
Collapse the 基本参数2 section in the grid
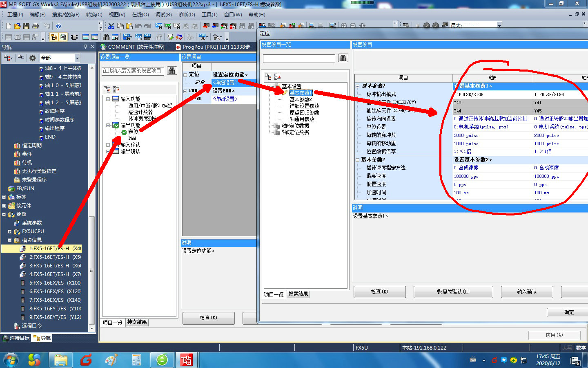[x=358, y=159]
